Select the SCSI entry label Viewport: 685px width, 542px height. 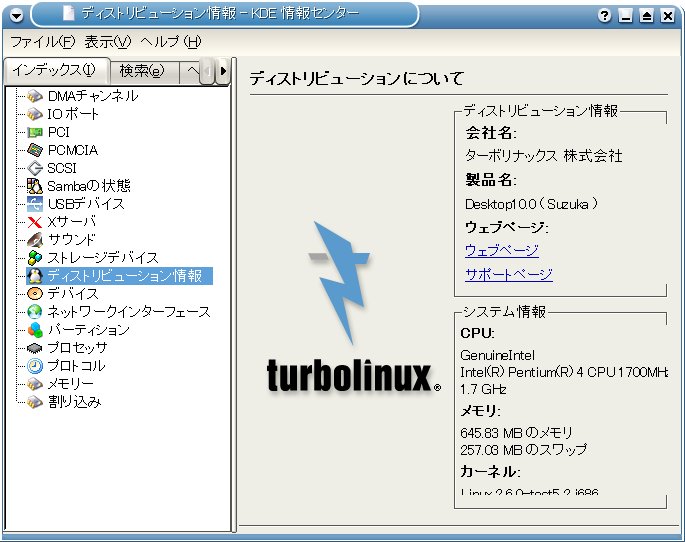62,168
